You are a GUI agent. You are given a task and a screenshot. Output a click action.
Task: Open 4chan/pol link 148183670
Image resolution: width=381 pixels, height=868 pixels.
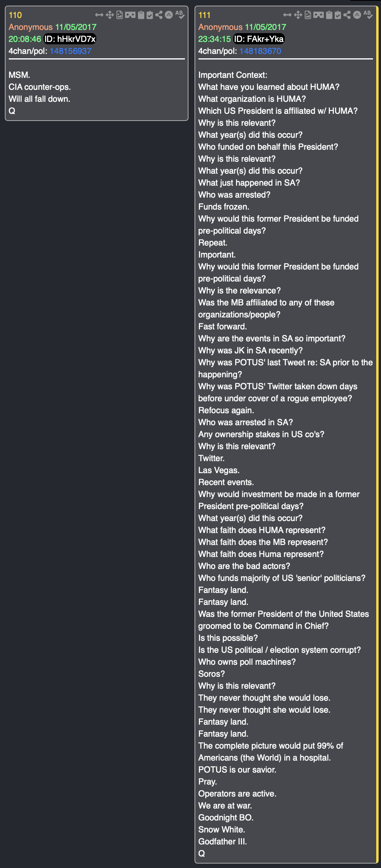pos(260,51)
